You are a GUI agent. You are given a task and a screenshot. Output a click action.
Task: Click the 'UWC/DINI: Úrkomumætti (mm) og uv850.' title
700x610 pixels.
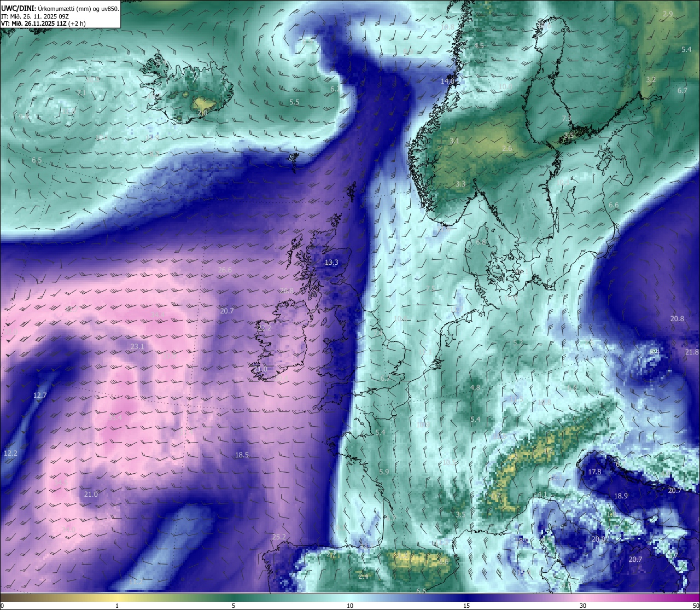click(x=60, y=9)
